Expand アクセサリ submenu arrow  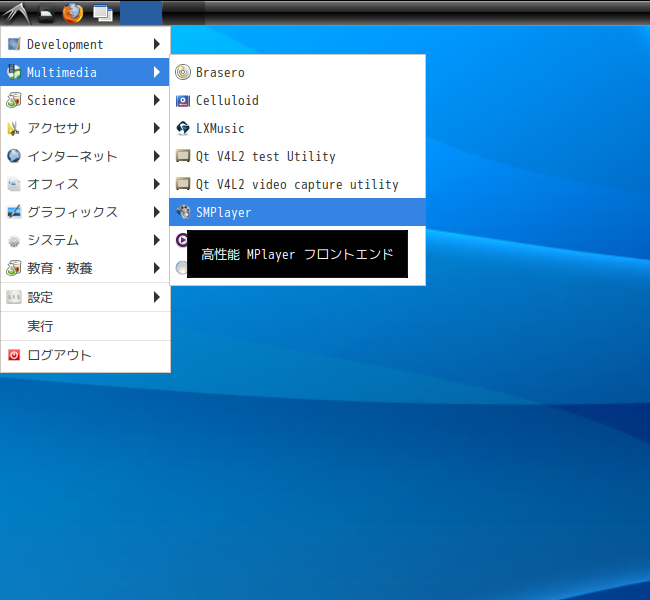(x=157, y=128)
